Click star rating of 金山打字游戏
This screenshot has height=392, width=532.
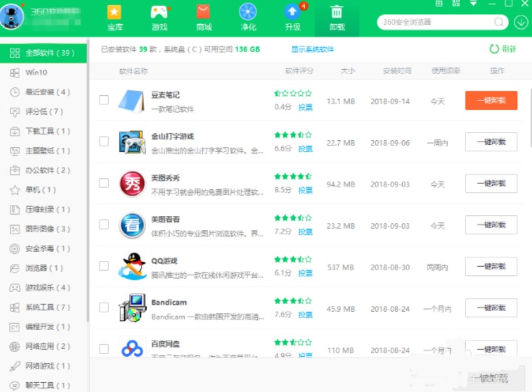[x=292, y=135]
